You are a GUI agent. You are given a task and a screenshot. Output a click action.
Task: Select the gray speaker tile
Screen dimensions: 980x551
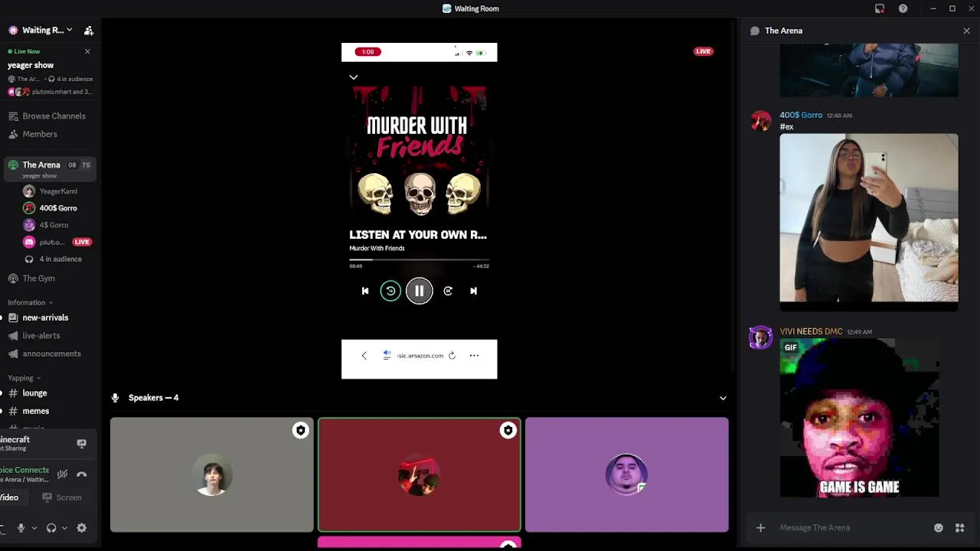212,474
